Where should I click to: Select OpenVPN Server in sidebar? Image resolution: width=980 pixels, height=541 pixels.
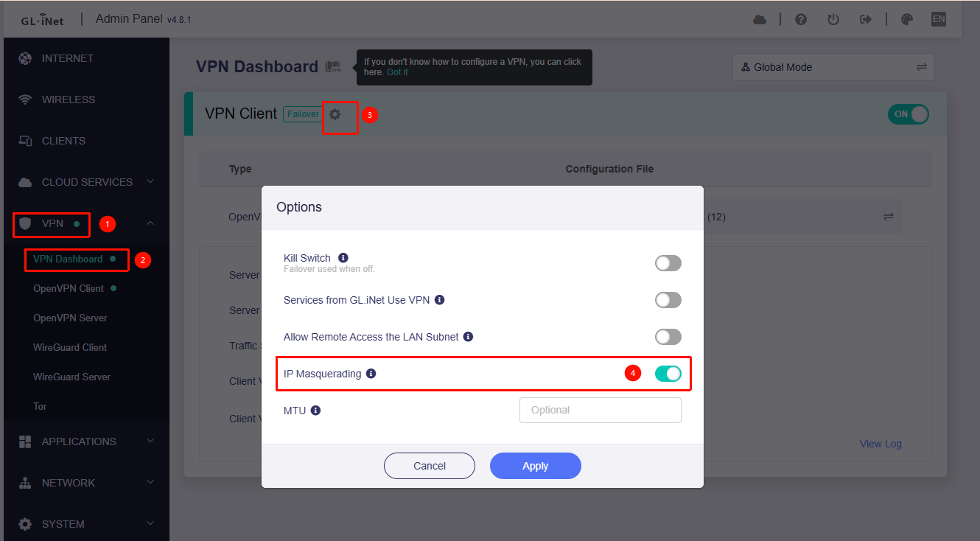70,318
